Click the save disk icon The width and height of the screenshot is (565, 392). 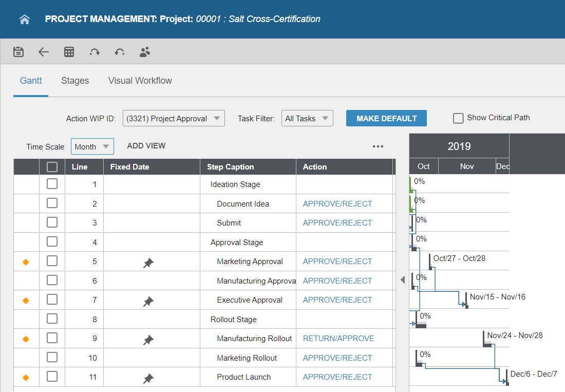(x=18, y=52)
